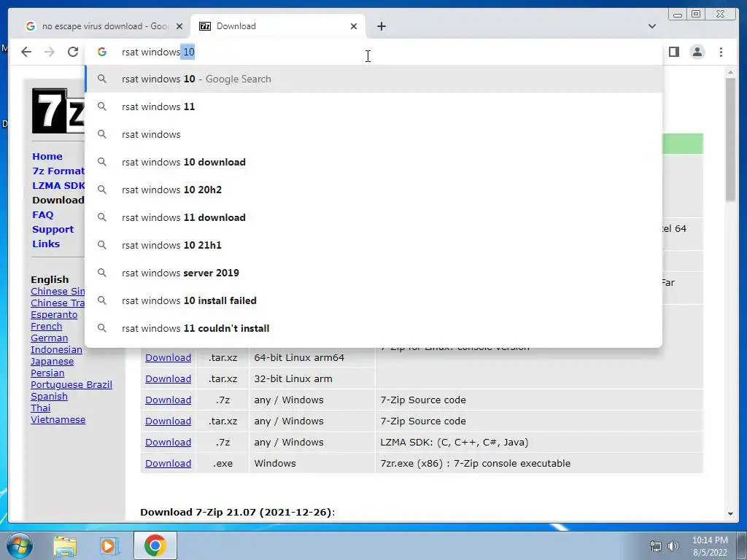The width and height of the screenshot is (747, 560).
Task: Click the 7-Zip logo image
Action: pos(58,111)
